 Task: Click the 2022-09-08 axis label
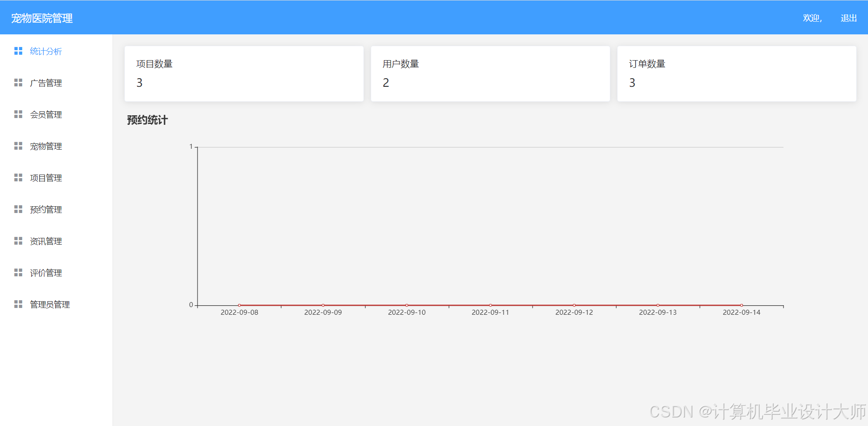click(240, 312)
